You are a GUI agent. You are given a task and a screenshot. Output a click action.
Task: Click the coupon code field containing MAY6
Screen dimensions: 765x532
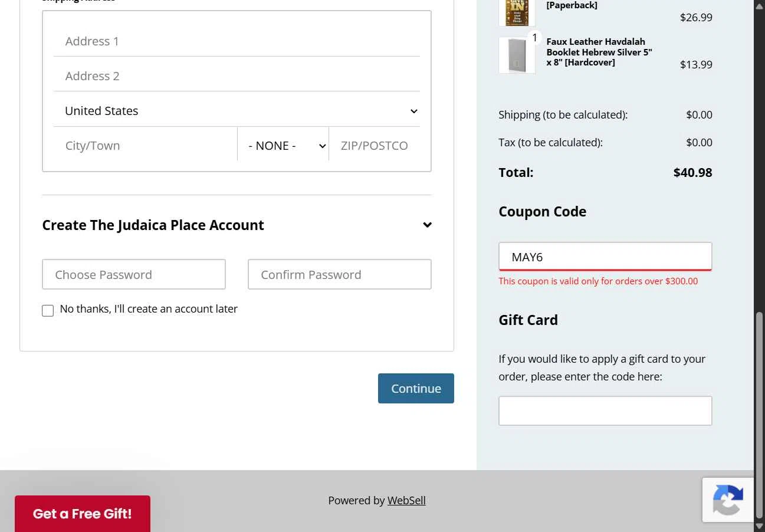(605, 257)
